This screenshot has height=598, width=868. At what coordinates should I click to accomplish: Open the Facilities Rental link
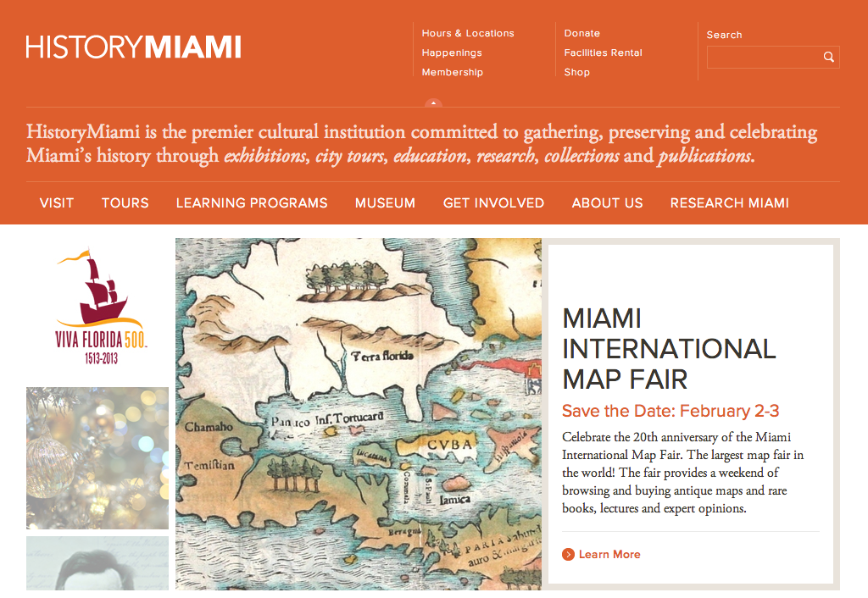click(603, 53)
